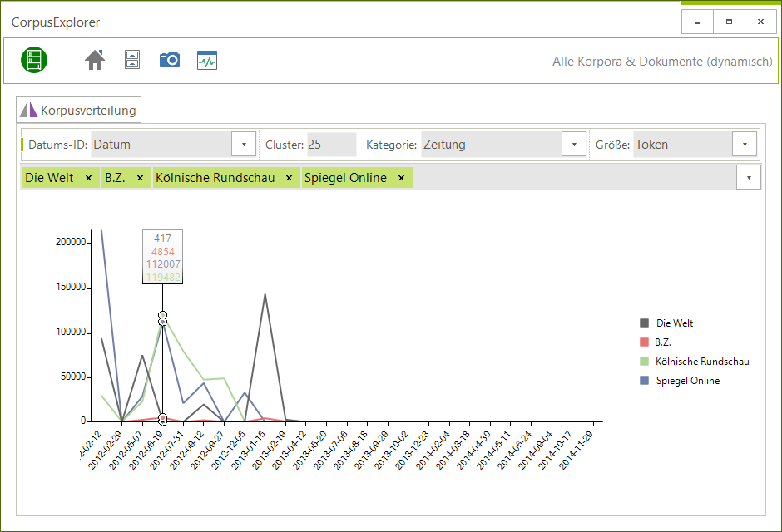
Task: Go to the home page icon
Action: coord(95,60)
